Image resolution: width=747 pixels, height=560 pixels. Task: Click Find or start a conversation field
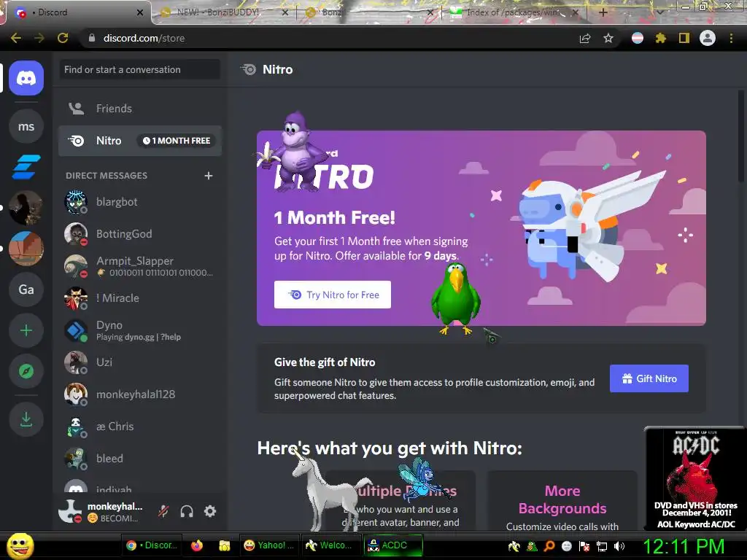[140, 69]
